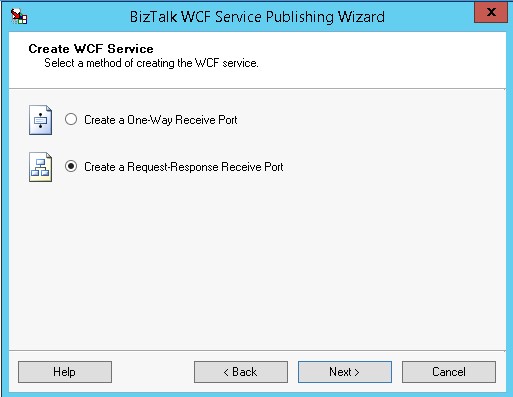Click the white header banner area
Screen dimensions: 513x397
[367, 60]
